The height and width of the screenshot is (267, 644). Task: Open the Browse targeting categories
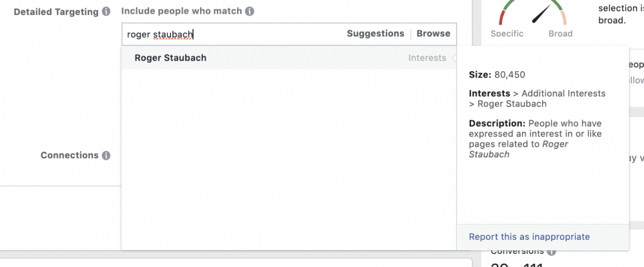click(x=433, y=34)
